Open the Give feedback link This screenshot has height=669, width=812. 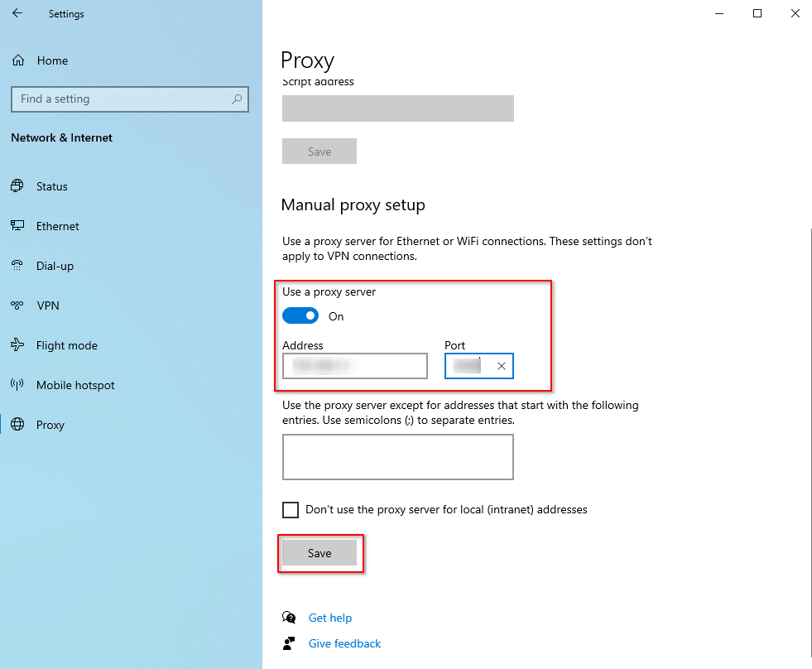344,643
